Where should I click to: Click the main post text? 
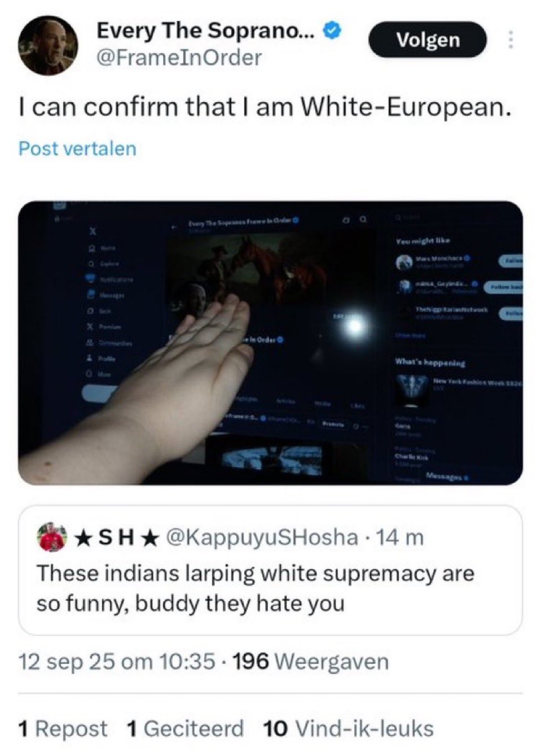click(x=265, y=107)
